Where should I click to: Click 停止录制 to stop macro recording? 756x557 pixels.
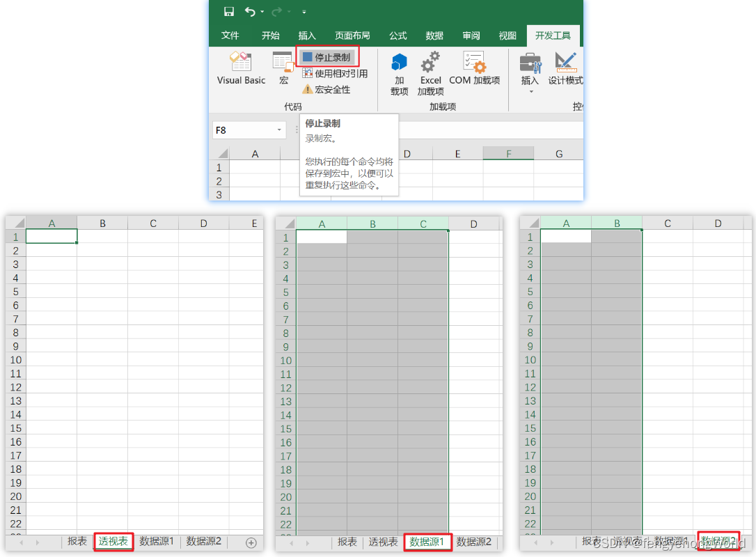tap(328, 56)
